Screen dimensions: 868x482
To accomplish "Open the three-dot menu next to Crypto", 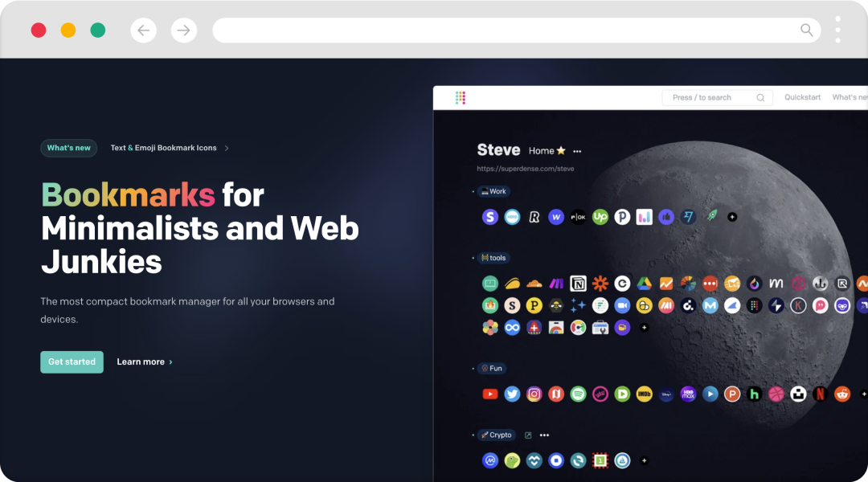I will 545,435.
